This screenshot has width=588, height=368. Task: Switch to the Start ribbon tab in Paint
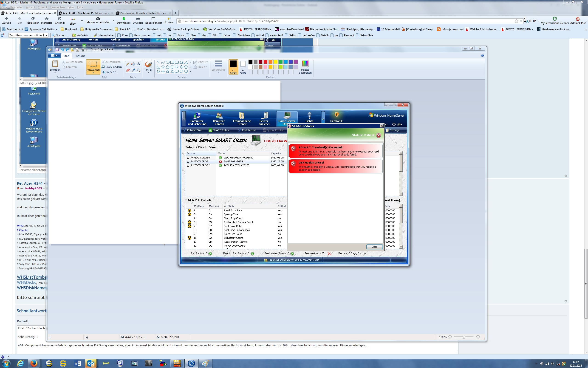click(x=67, y=56)
